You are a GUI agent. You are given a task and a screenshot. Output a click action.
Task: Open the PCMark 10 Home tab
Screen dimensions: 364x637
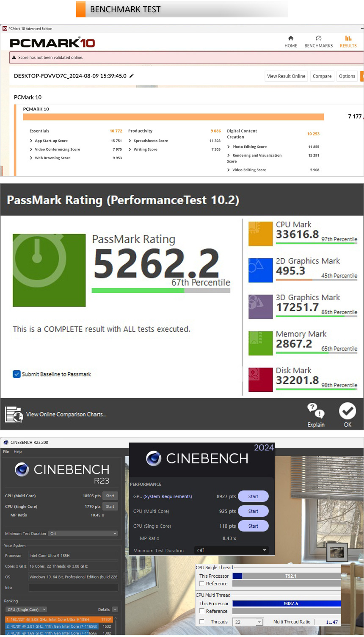[x=291, y=42]
